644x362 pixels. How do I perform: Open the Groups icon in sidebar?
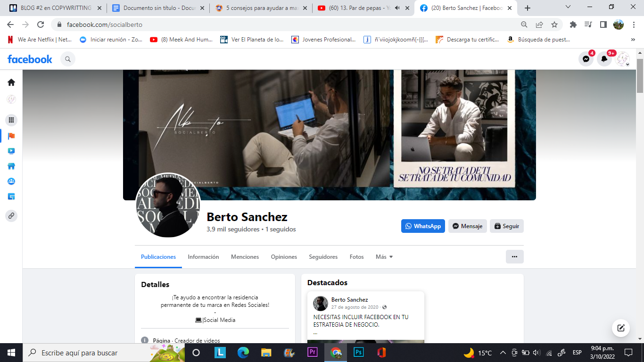tap(11, 181)
